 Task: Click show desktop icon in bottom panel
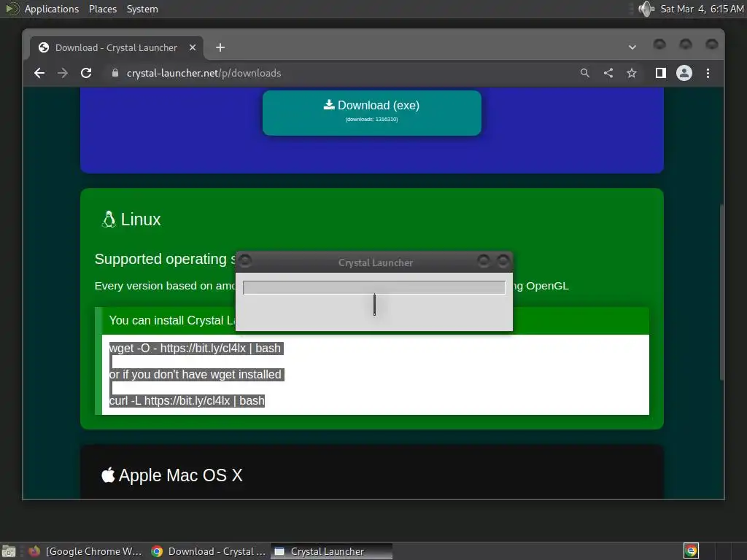point(9,551)
